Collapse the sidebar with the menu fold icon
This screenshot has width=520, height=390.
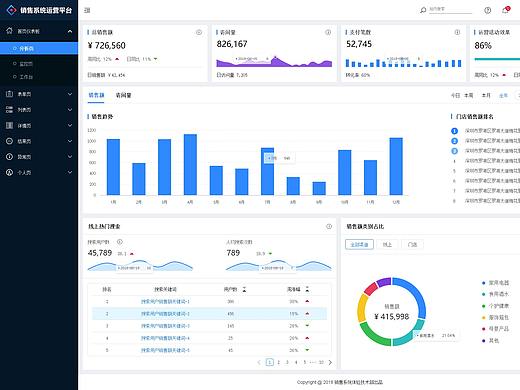tap(87, 10)
